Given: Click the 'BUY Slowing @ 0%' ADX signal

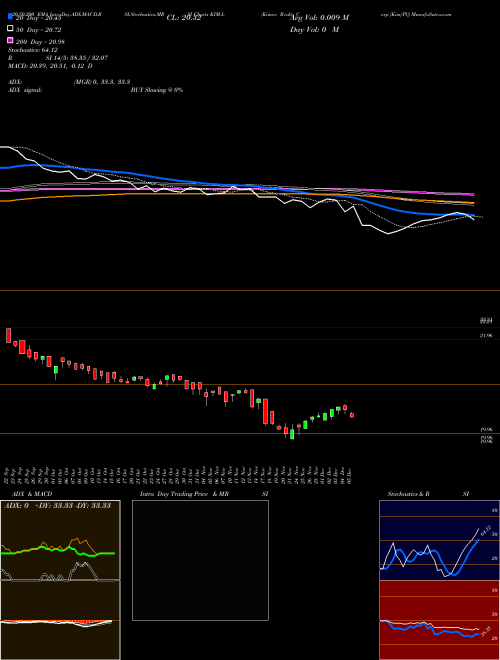Looking at the screenshot, I should point(157,90).
